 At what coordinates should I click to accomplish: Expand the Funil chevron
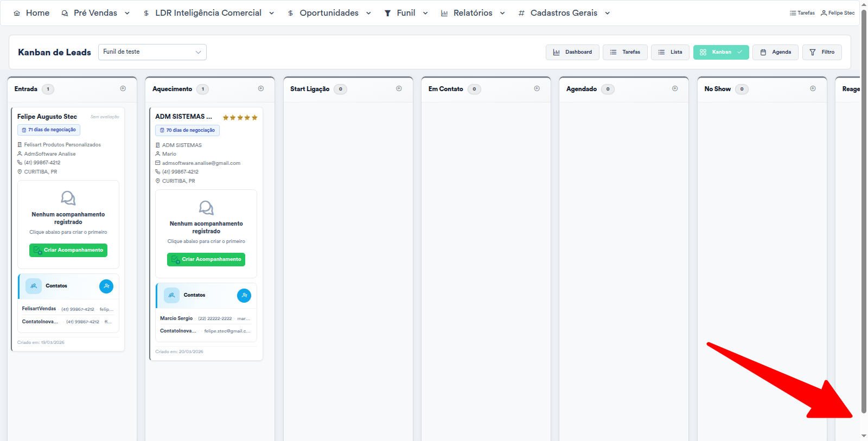(x=425, y=13)
